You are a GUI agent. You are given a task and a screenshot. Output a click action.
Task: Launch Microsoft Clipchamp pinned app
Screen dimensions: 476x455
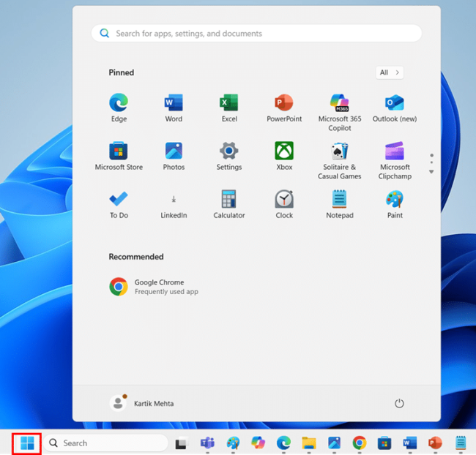tap(395, 160)
